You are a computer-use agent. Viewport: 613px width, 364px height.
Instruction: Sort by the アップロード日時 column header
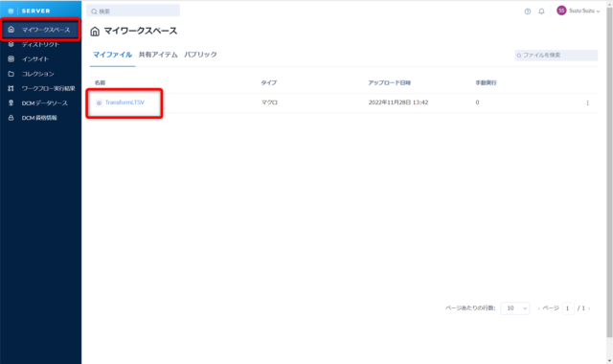click(390, 83)
